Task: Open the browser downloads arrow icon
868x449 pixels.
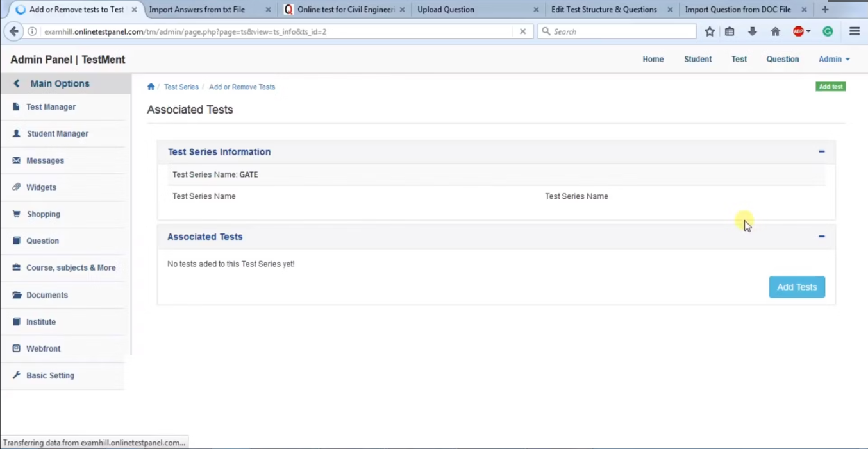Action: click(752, 31)
